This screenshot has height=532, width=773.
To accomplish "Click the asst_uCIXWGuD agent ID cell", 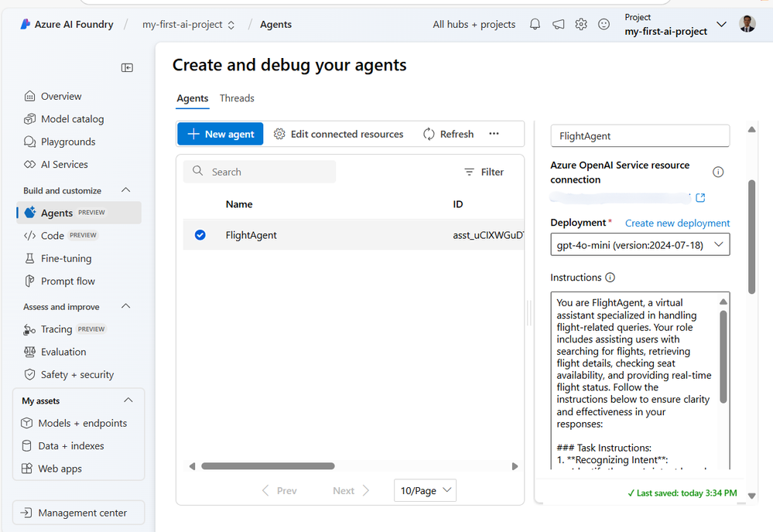I will click(x=488, y=235).
